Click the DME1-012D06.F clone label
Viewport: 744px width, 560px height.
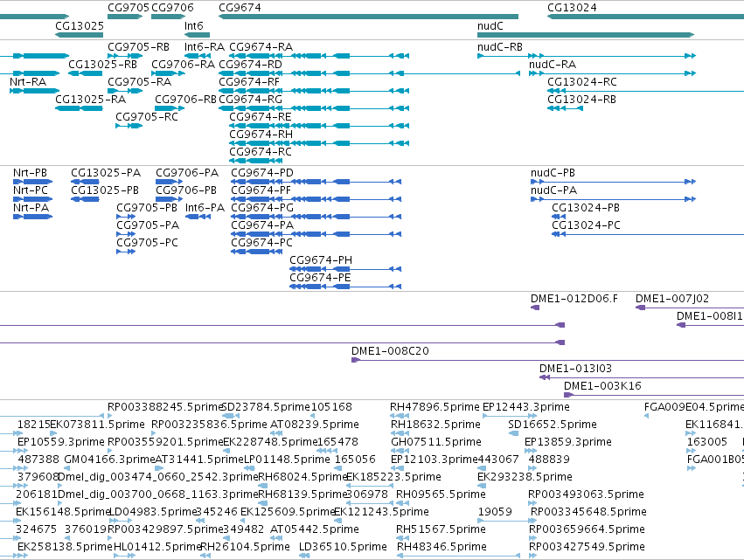pos(574,299)
